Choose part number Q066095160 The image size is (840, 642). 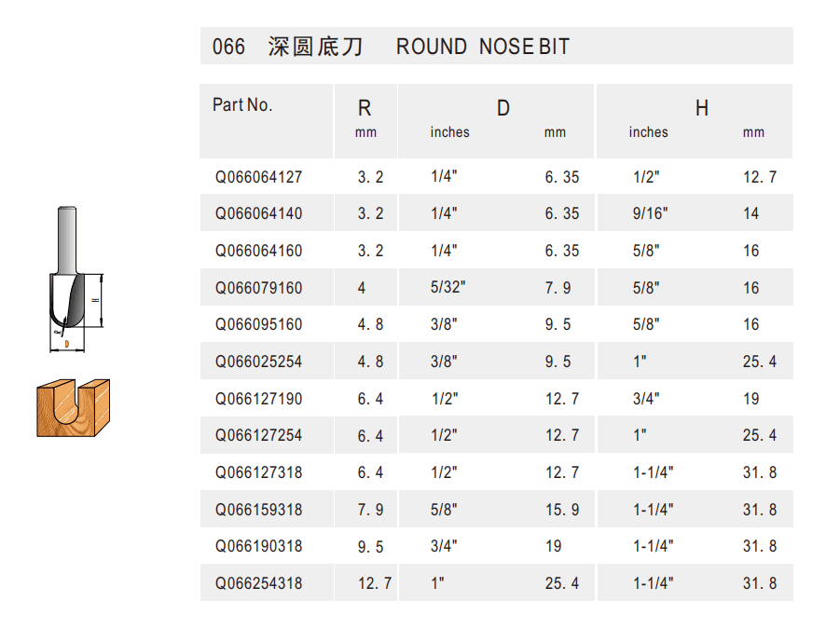[258, 324]
